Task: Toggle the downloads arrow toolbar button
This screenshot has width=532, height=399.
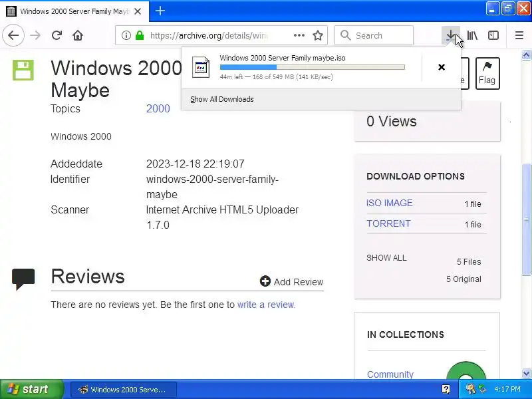Action: coord(451,35)
